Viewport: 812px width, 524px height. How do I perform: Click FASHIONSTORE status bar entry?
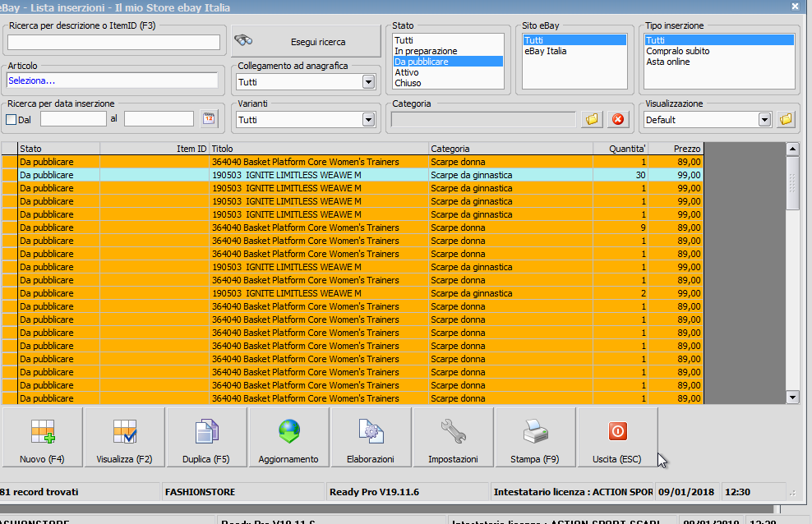coord(200,492)
